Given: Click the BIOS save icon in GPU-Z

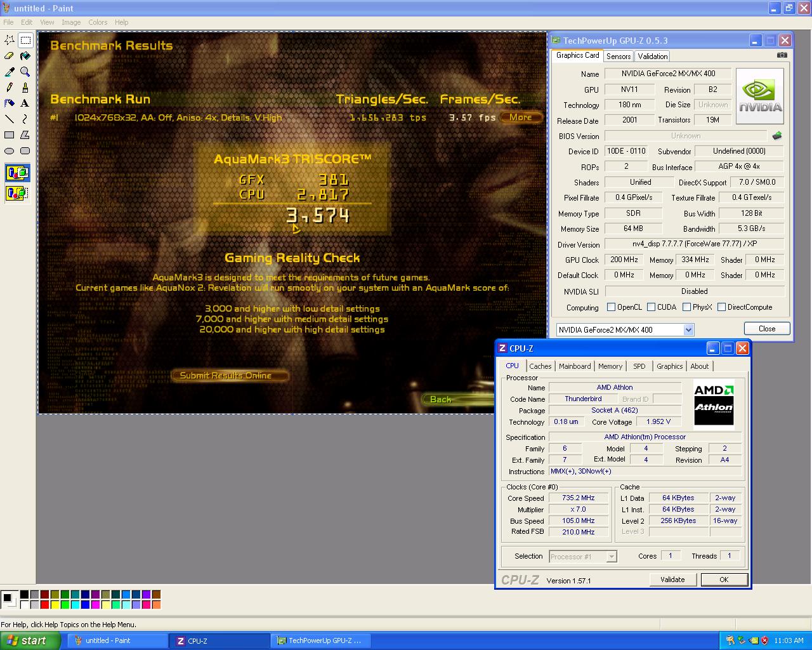Looking at the screenshot, I should click(x=776, y=136).
